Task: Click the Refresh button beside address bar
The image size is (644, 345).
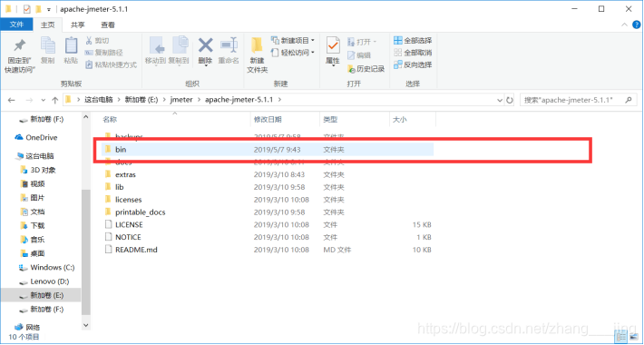Action: (510, 100)
